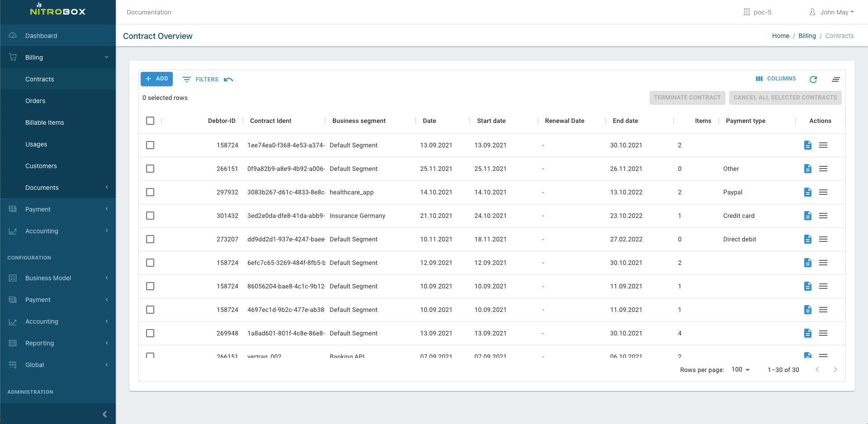Click document icon in Insurance Germany row
This screenshot has width=868, height=424.
807,216
